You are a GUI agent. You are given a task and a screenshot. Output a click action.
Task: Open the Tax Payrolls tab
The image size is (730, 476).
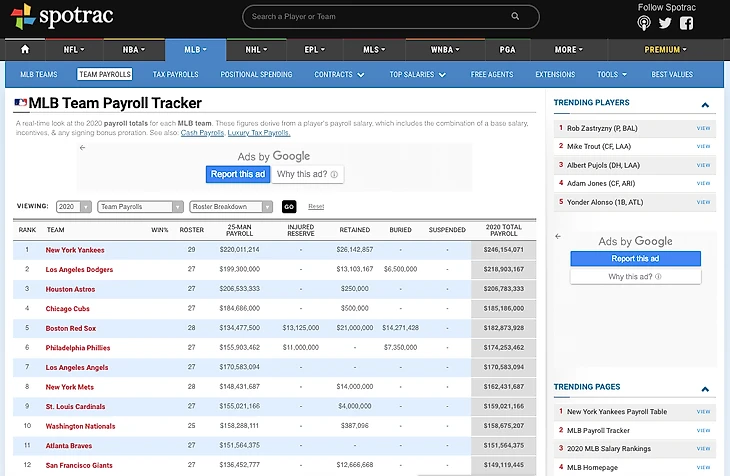click(x=175, y=74)
